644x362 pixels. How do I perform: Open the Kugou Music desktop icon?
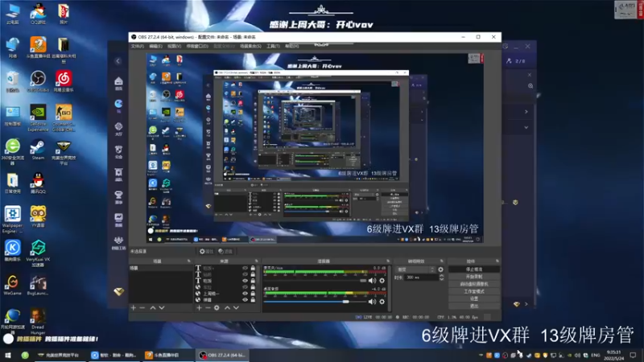(x=12, y=250)
